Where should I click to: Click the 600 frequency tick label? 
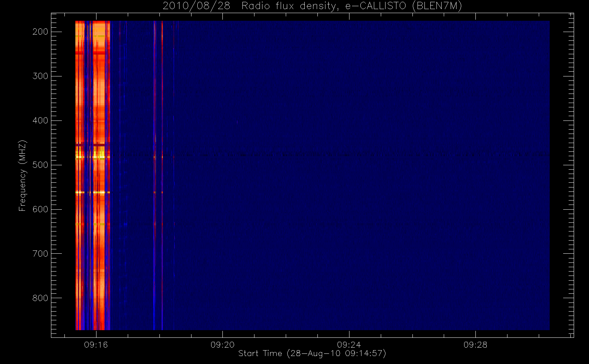40,209
